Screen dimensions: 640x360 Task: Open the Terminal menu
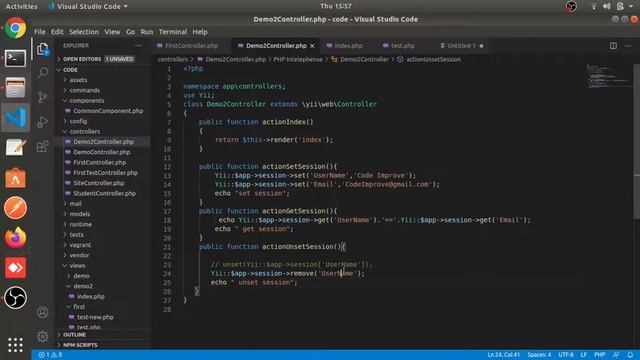coord(173,32)
